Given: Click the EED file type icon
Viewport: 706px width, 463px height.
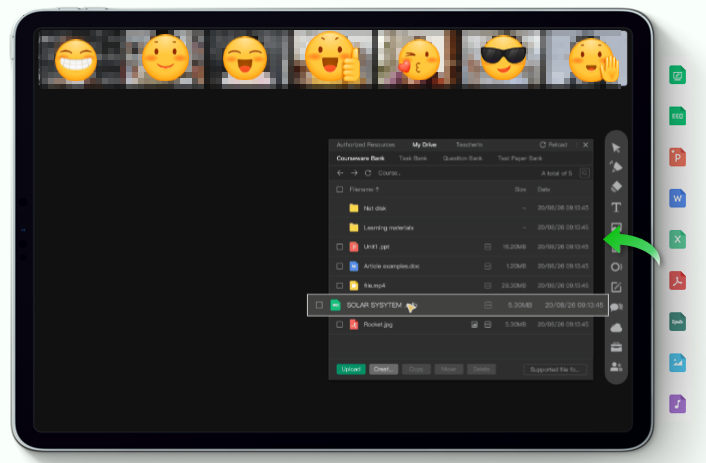Looking at the screenshot, I should (x=677, y=116).
